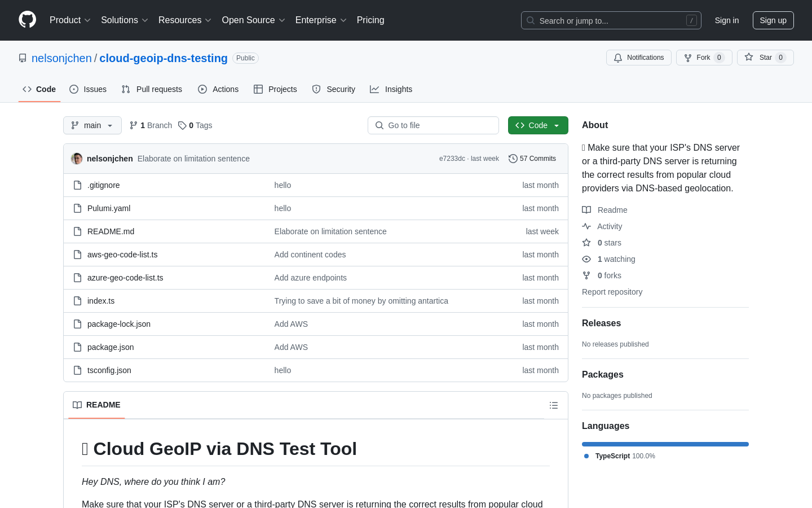Click the Search or jump to field
This screenshot has width=812, height=508.
click(x=611, y=20)
